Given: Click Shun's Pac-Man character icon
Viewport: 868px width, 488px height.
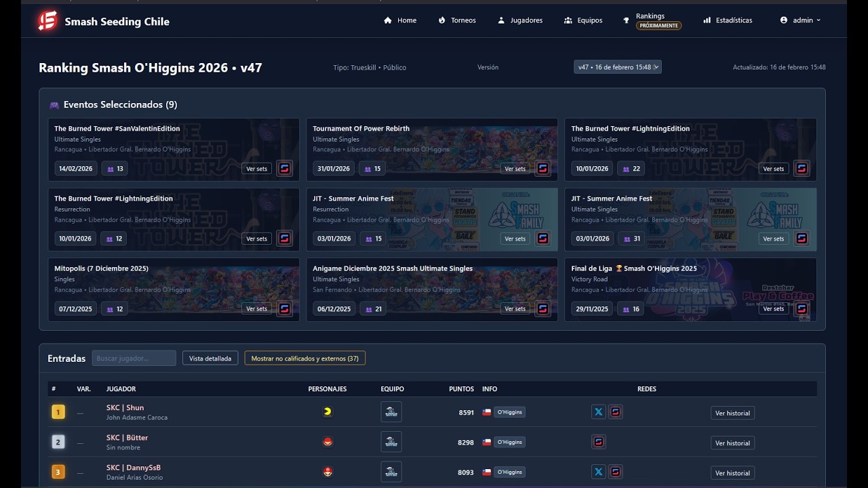Looking at the screenshot, I should [x=328, y=411].
